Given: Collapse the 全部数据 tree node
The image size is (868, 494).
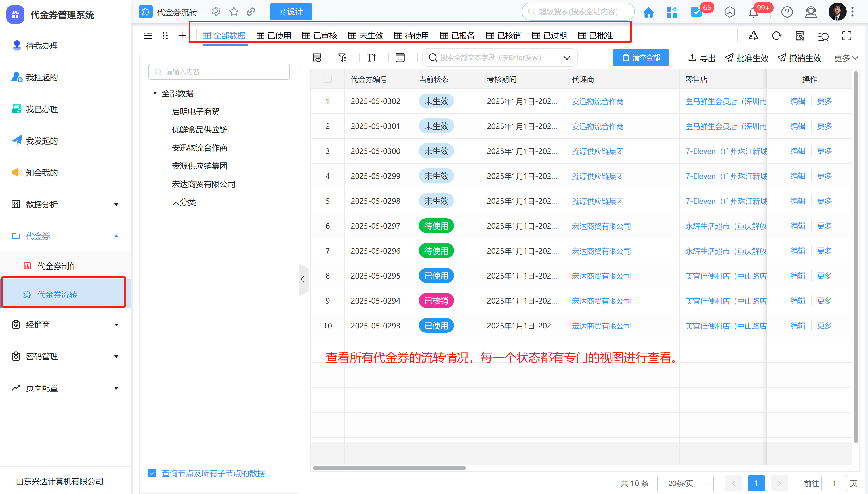Looking at the screenshot, I should tap(155, 93).
